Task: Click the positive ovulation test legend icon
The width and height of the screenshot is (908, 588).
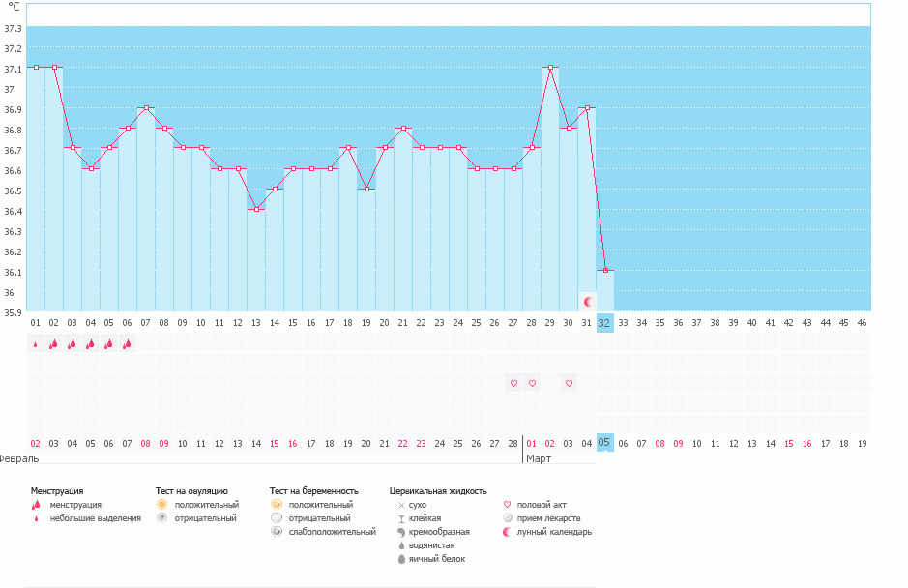Action: [x=162, y=505]
